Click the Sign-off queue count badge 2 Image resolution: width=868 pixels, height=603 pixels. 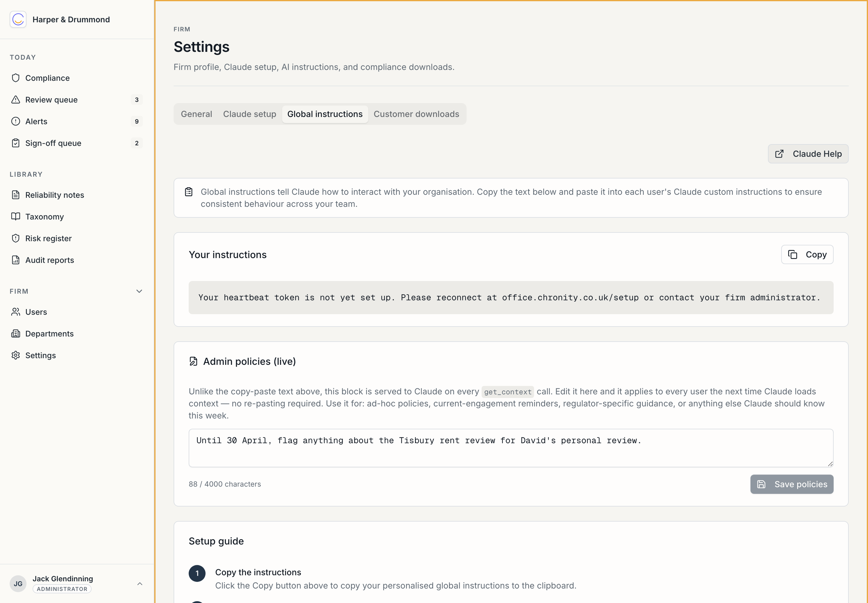point(137,143)
